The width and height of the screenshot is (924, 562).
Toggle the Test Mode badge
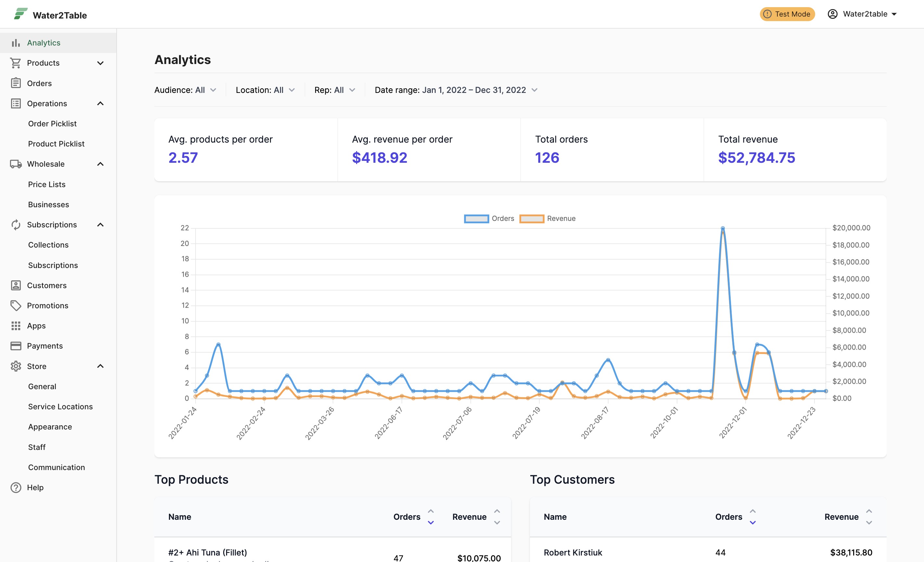(x=787, y=14)
